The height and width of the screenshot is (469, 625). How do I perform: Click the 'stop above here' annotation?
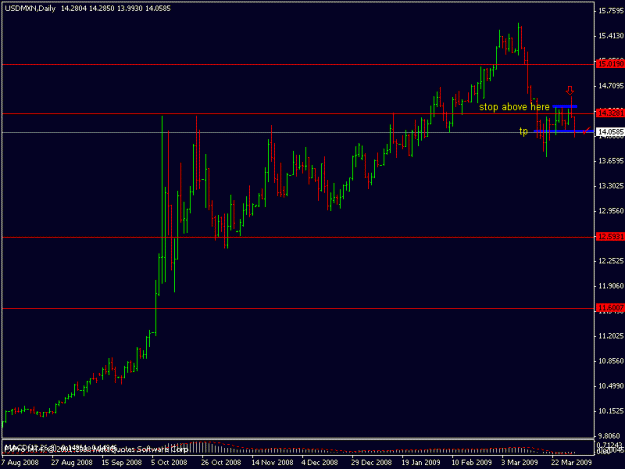coord(514,107)
